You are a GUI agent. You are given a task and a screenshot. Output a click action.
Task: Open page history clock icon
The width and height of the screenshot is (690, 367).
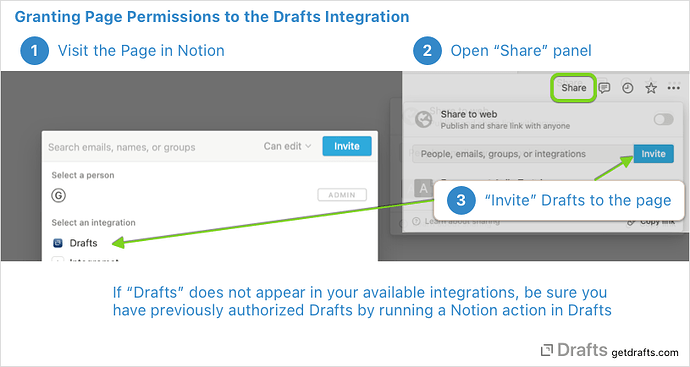(628, 88)
